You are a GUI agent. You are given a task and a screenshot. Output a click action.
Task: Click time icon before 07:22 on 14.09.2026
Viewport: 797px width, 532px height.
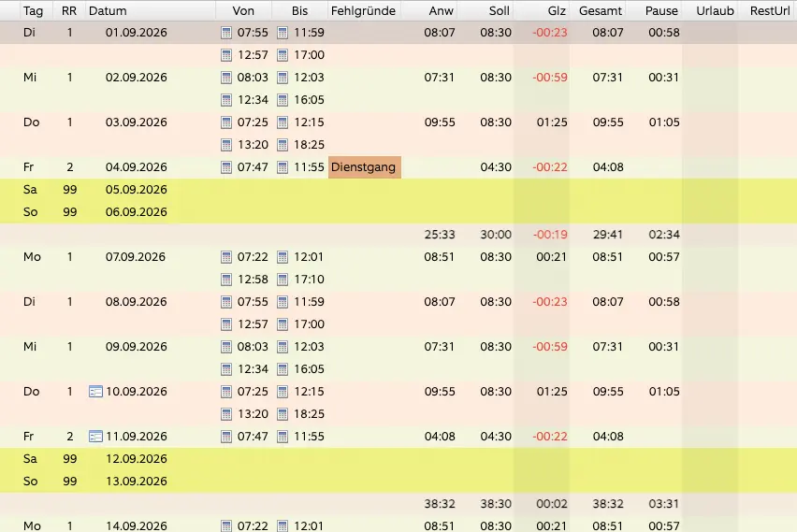[226, 525]
